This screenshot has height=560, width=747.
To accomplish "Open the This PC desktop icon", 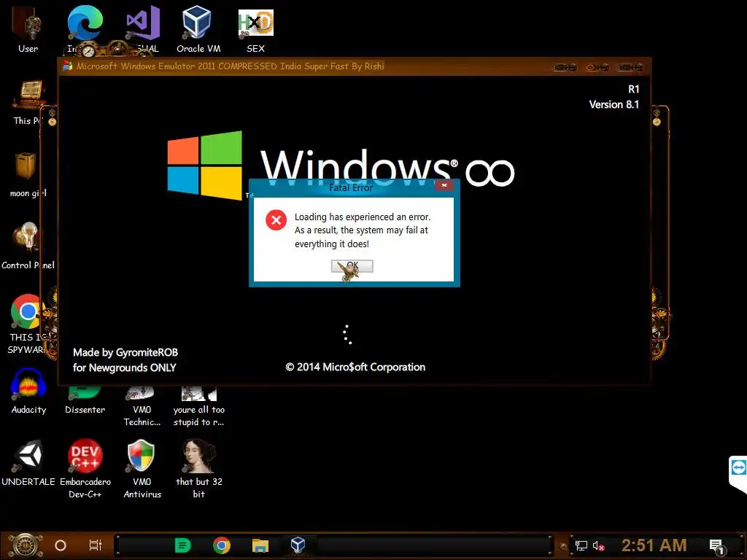I will pyautogui.click(x=28, y=102).
